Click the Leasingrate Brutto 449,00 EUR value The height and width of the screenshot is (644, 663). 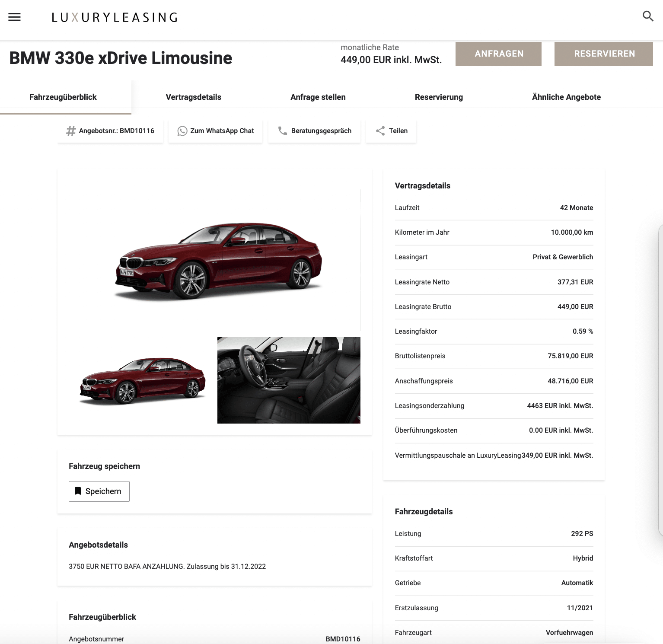[x=575, y=307]
